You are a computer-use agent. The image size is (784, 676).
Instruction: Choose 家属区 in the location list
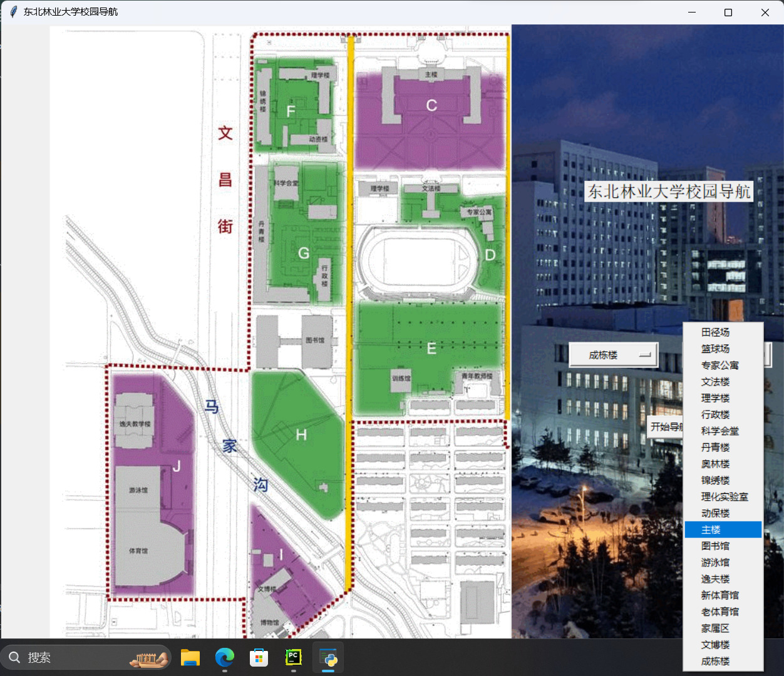tap(715, 628)
